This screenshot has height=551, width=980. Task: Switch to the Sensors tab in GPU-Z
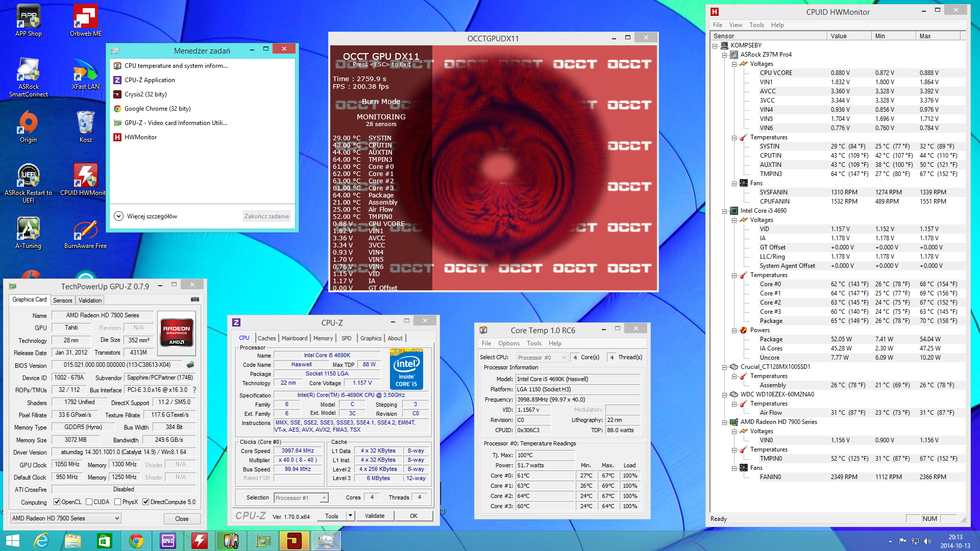[62, 300]
